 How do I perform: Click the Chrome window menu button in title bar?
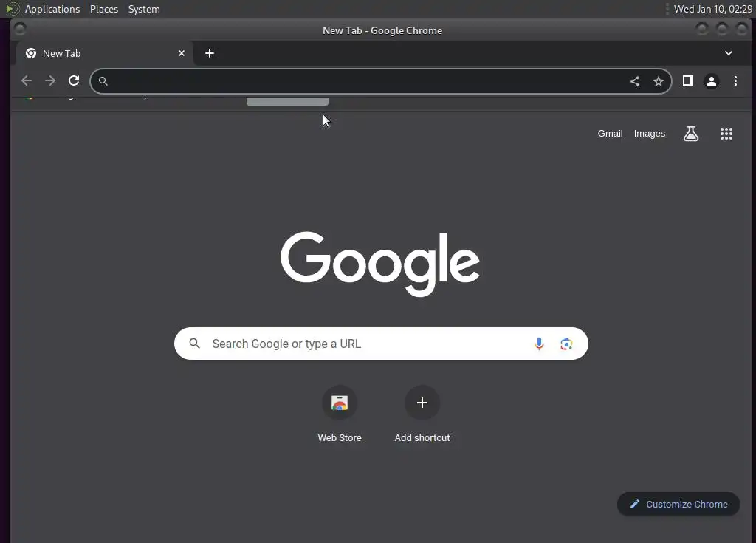pos(20,30)
